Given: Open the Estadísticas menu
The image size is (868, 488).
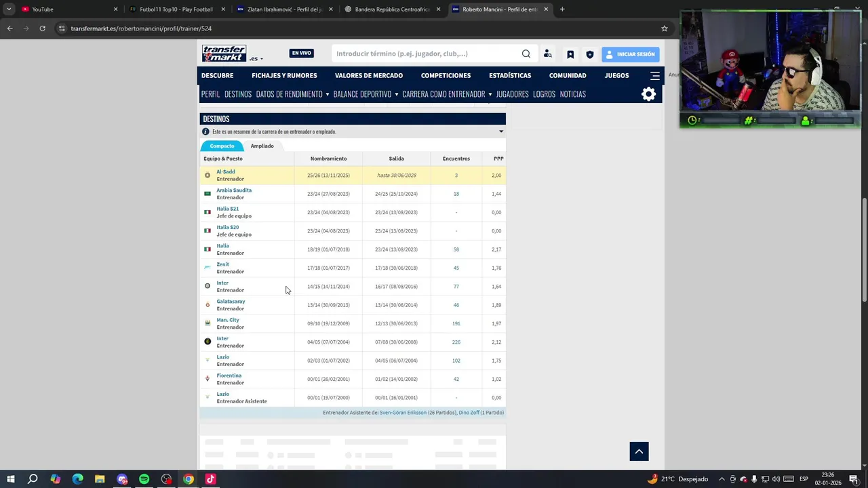Looking at the screenshot, I should pyautogui.click(x=510, y=75).
